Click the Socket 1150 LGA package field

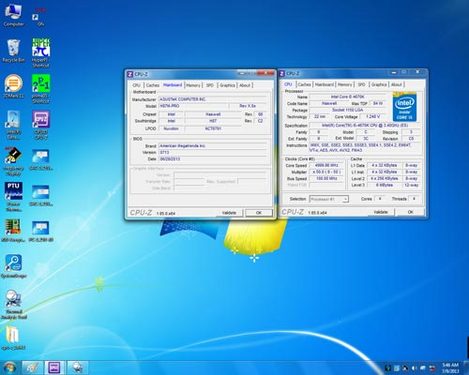(348, 110)
